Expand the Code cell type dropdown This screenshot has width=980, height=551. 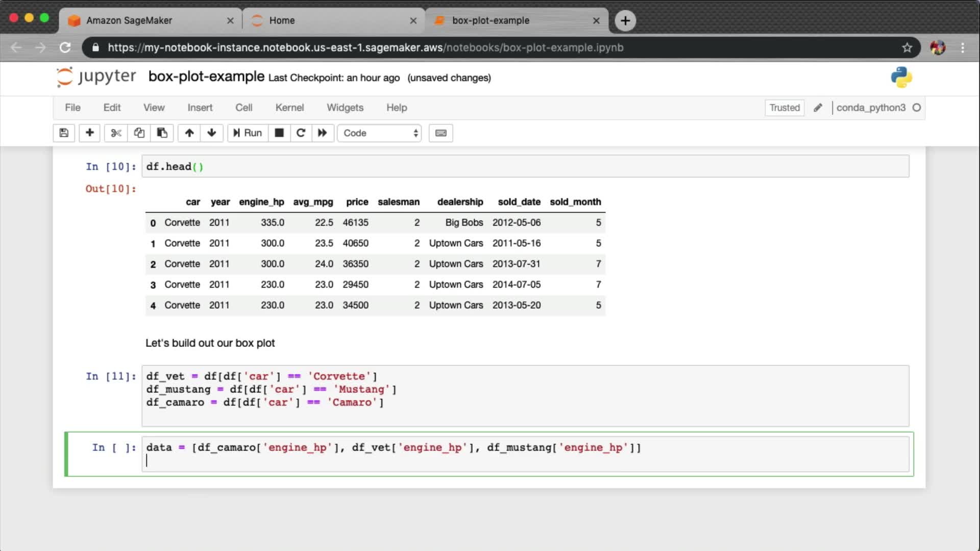pos(380,133)
